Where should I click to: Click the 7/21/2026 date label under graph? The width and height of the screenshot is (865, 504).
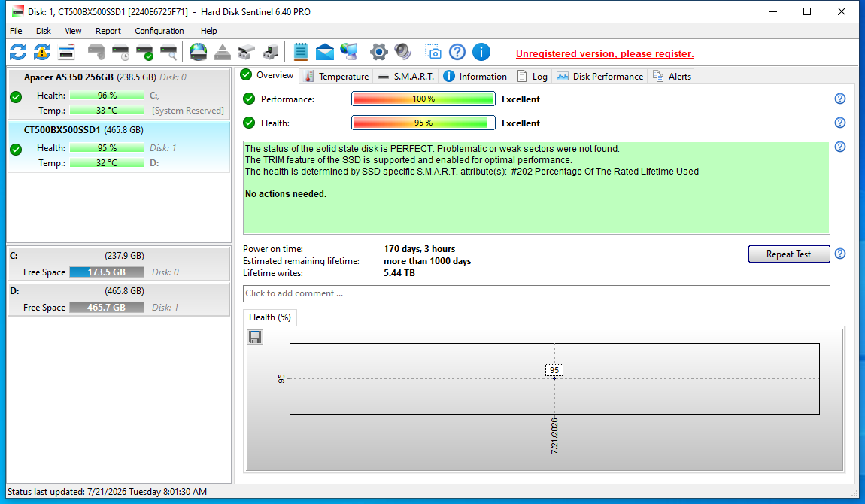[554, 436]
